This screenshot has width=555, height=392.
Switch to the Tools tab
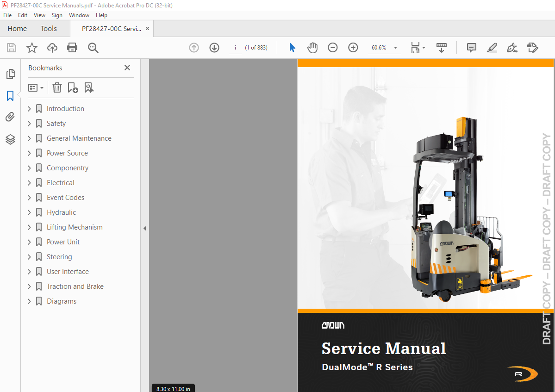click(x=49, y=29)
